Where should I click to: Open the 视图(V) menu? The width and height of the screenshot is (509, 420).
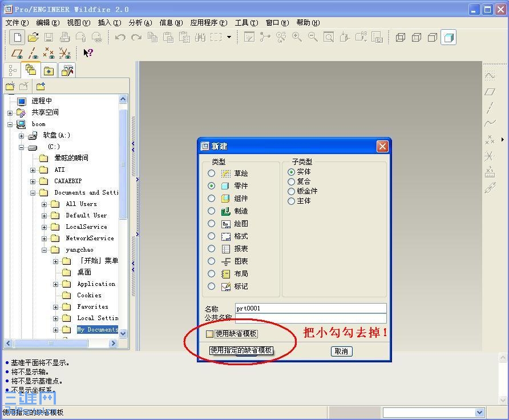pyautogui.click(x=79, y=23)
